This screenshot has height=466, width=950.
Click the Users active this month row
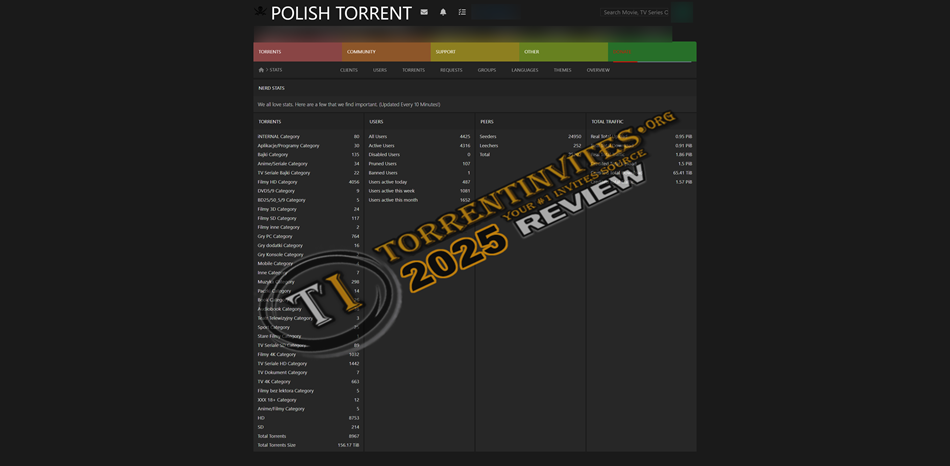[419, 200]
